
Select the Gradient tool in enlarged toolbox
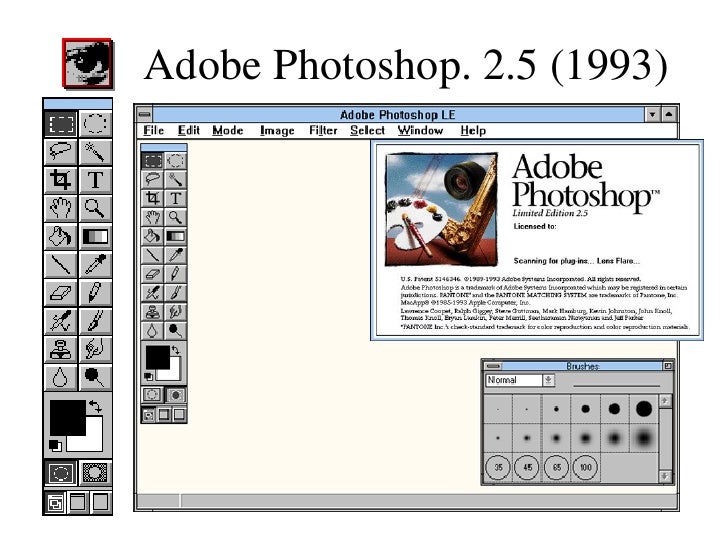[x=95, y=237]
